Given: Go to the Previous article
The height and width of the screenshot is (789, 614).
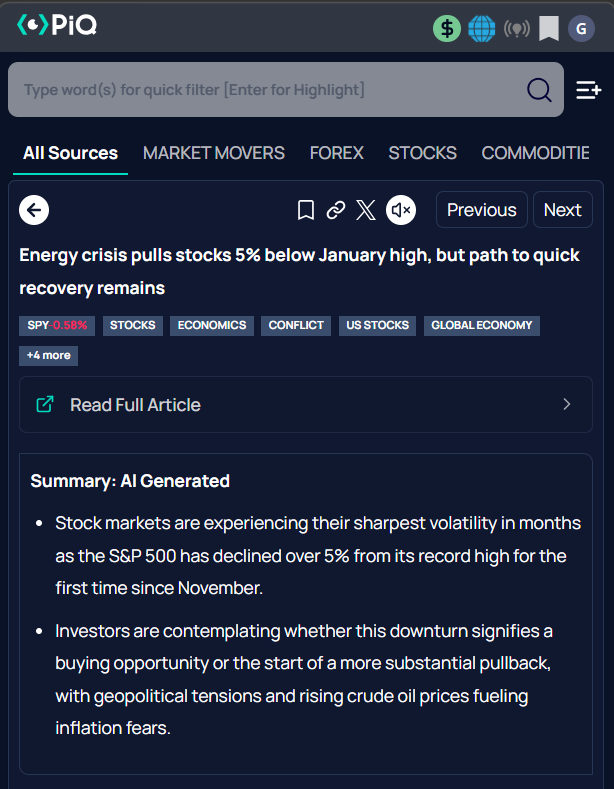Looking at the screenshot, I should [x=482, y=210].
